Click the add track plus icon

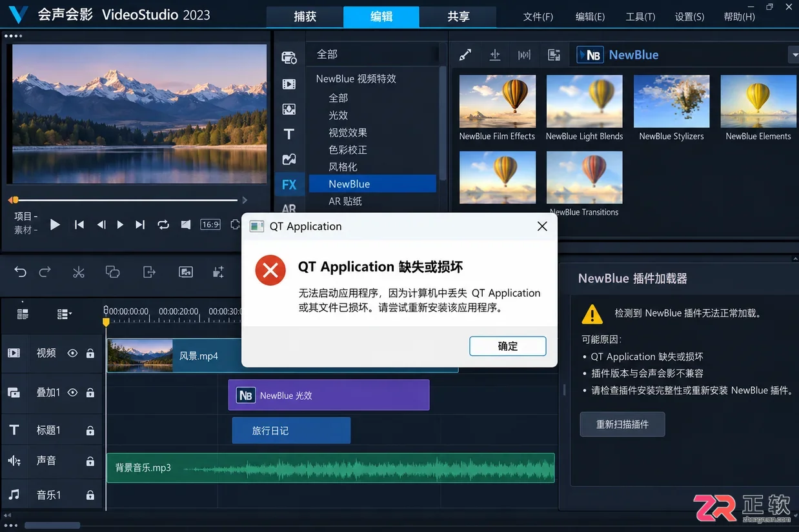(218, 272)
